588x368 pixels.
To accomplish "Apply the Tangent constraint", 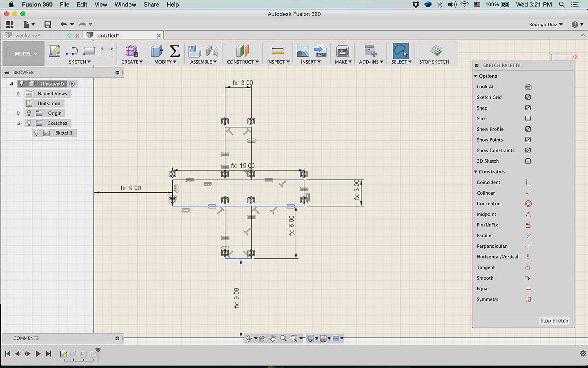I will pos(528,267).
